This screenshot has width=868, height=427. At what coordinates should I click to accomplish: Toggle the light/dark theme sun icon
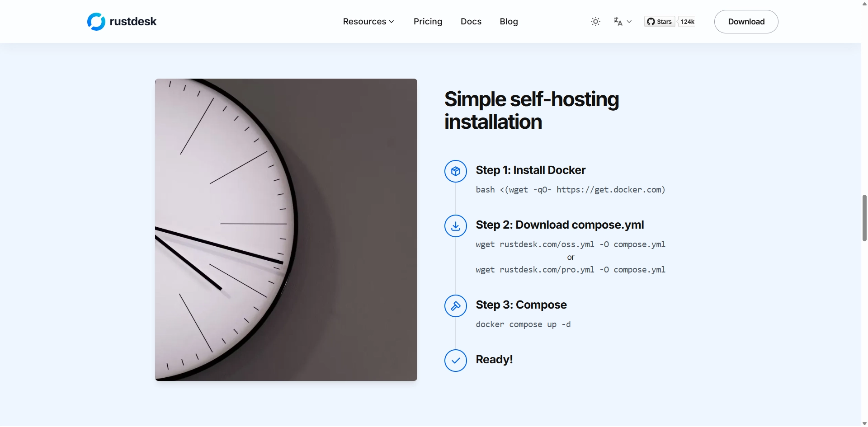[x=595, y=22]
